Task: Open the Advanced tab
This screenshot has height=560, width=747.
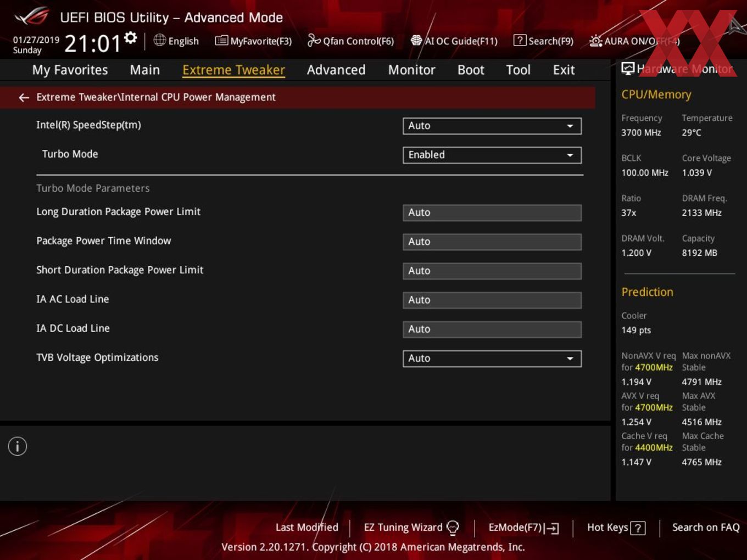Action: (x=336, y=70)
